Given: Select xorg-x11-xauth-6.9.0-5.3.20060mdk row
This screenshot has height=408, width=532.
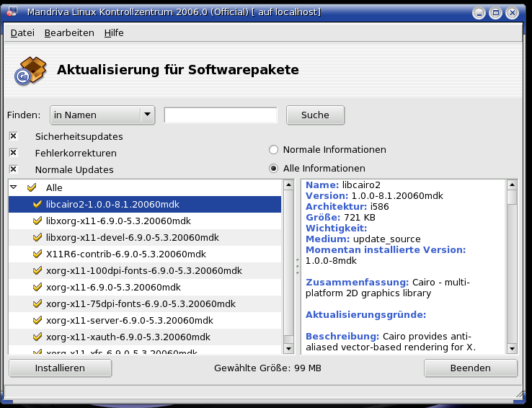Looking at the screenshot, I should (145, 337).
